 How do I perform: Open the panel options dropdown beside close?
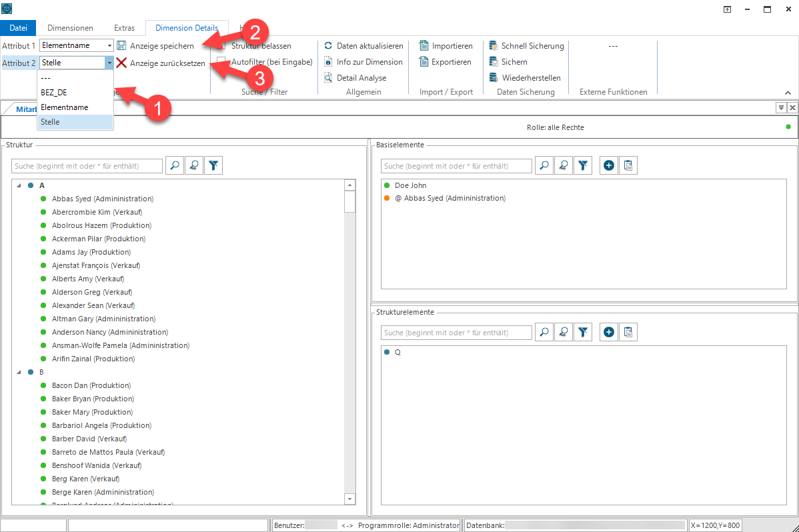coord(780,107)
